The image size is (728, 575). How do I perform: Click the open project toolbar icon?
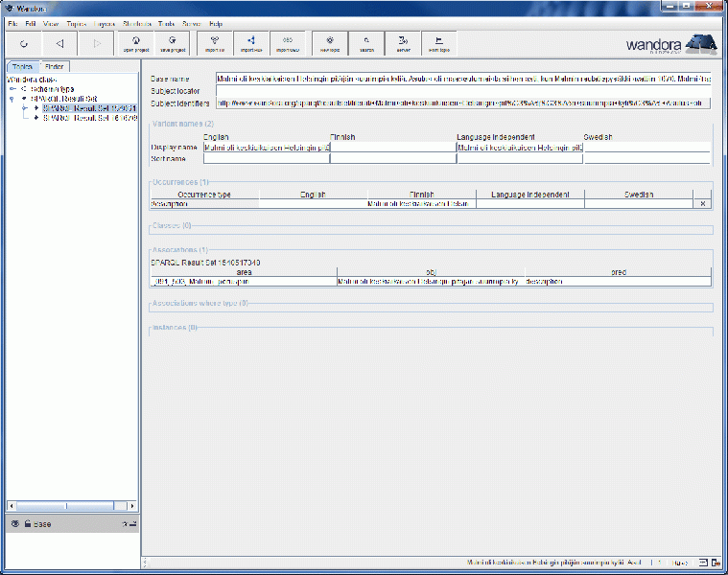tap(135, 43)
